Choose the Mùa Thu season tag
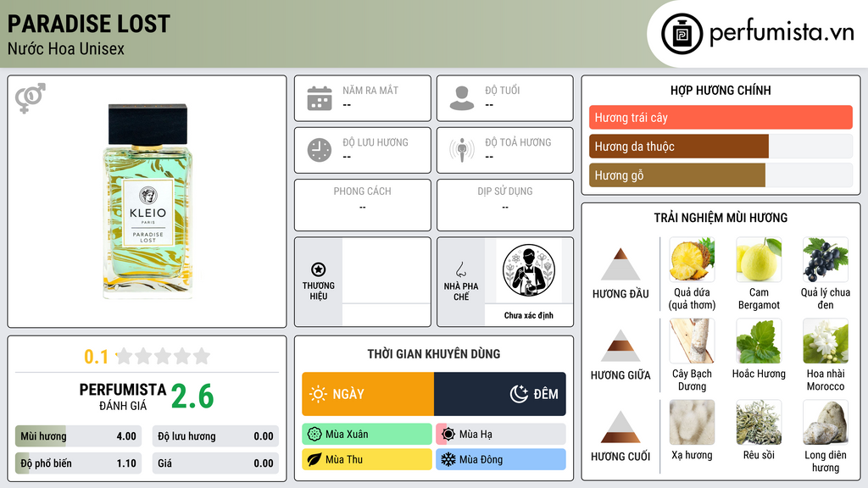868x488 pixels. 367,459
